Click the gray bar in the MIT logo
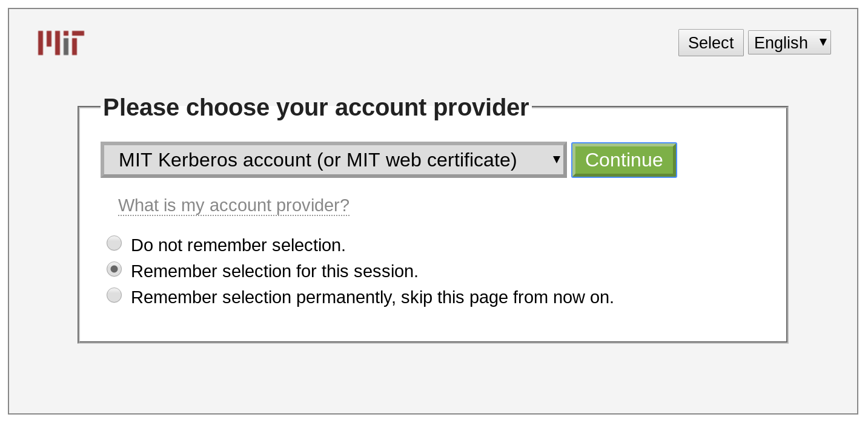 click(66, 47)
